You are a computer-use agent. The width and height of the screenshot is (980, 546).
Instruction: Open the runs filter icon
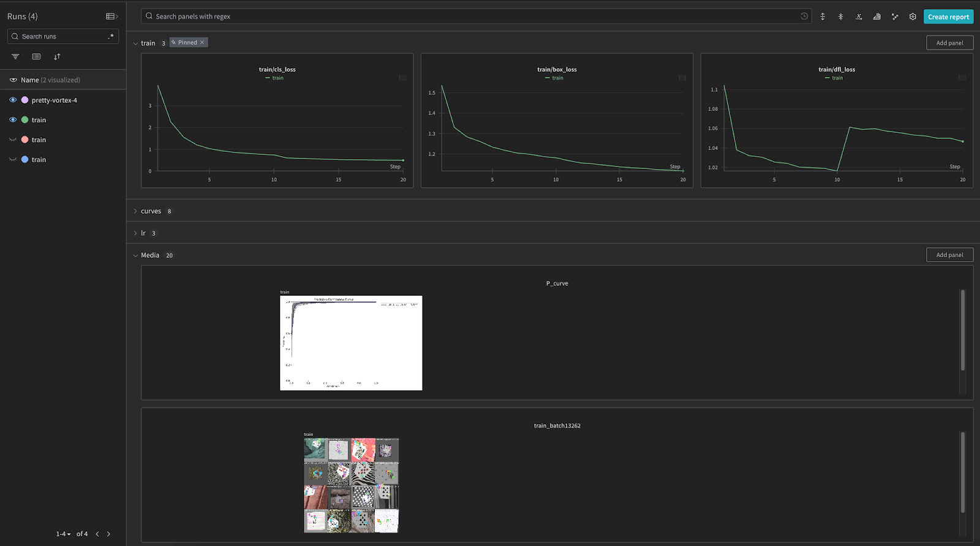pyautogui.click(x=15, y=57)
